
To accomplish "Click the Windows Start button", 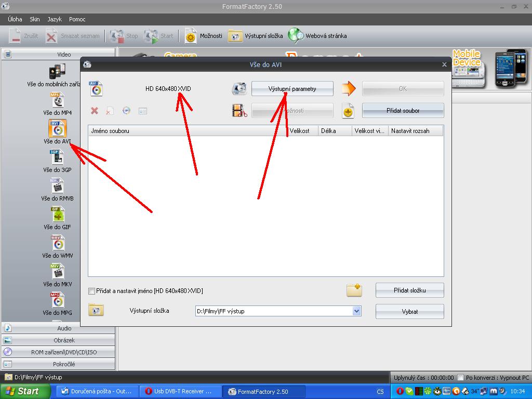I will click(x=22, y=391).
